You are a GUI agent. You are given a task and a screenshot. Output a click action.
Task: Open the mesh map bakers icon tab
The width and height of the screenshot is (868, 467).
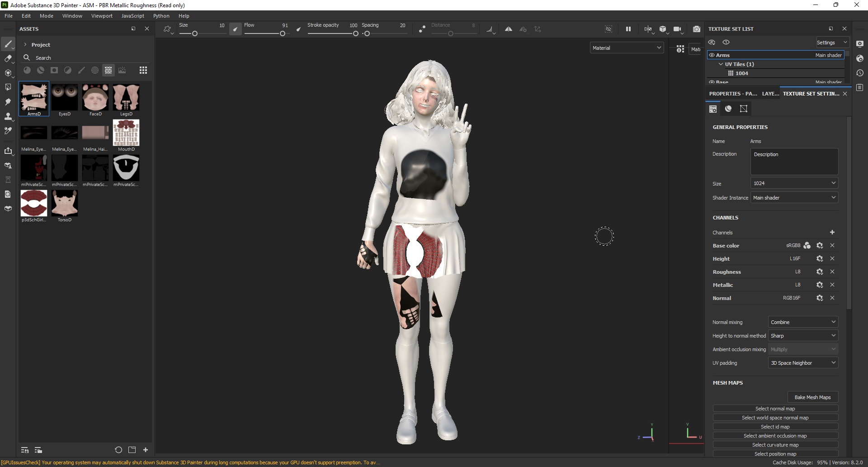[x=744, y=109]
